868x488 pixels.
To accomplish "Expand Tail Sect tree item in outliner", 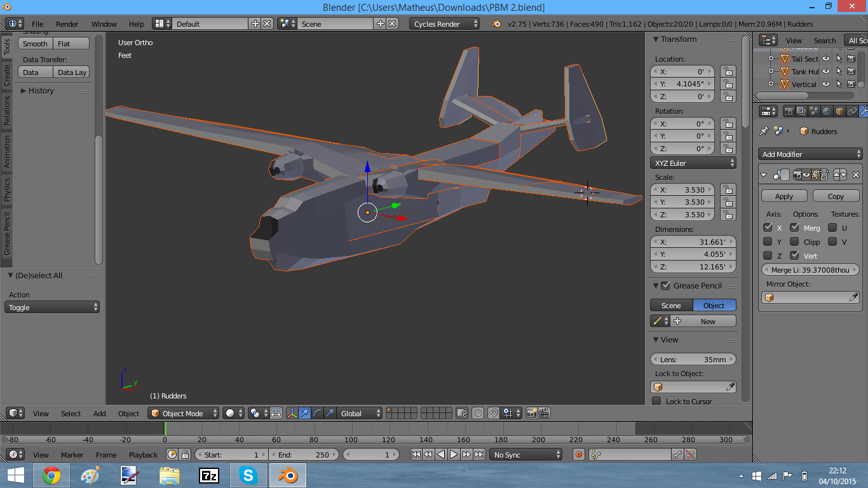I will 771,59.
